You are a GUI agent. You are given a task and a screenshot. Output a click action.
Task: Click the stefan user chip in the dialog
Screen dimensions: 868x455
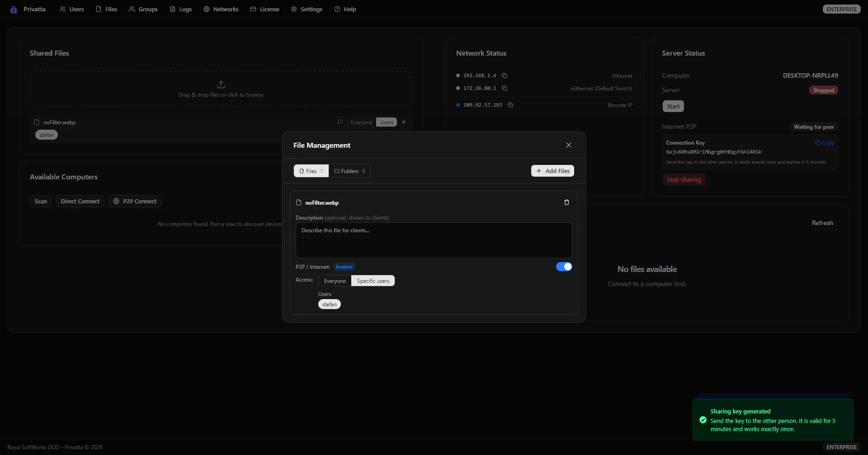coord(330,305)
